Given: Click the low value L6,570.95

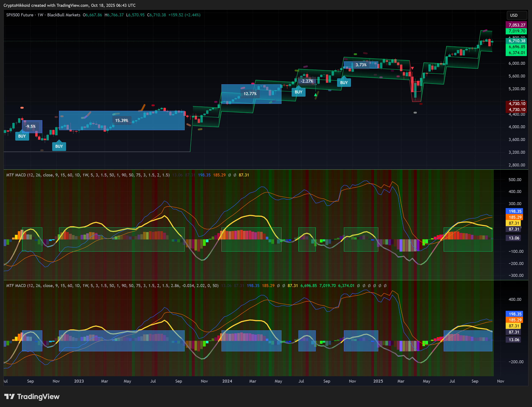Looking at the screenshot, I should point(135,15).
